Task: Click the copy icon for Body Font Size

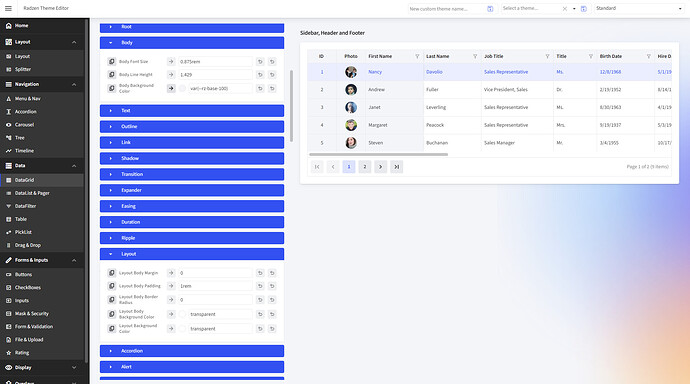Action: tap(112, 62)
